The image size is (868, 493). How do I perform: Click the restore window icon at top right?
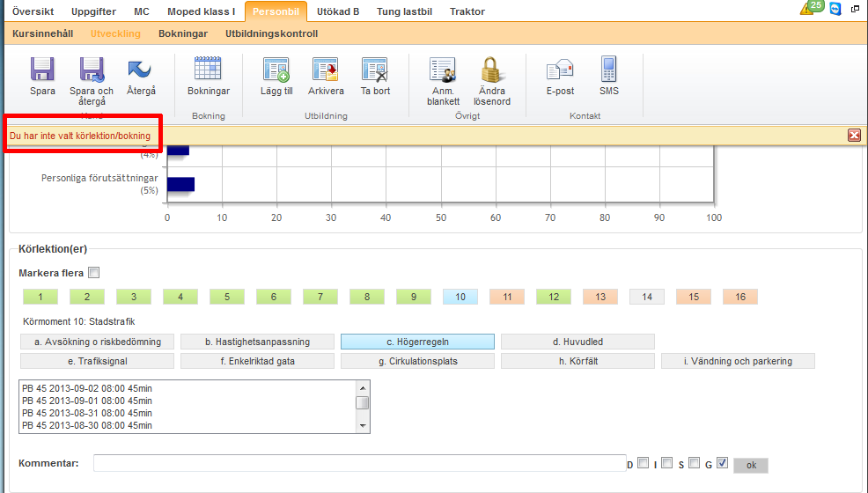(x=856, y=8)
